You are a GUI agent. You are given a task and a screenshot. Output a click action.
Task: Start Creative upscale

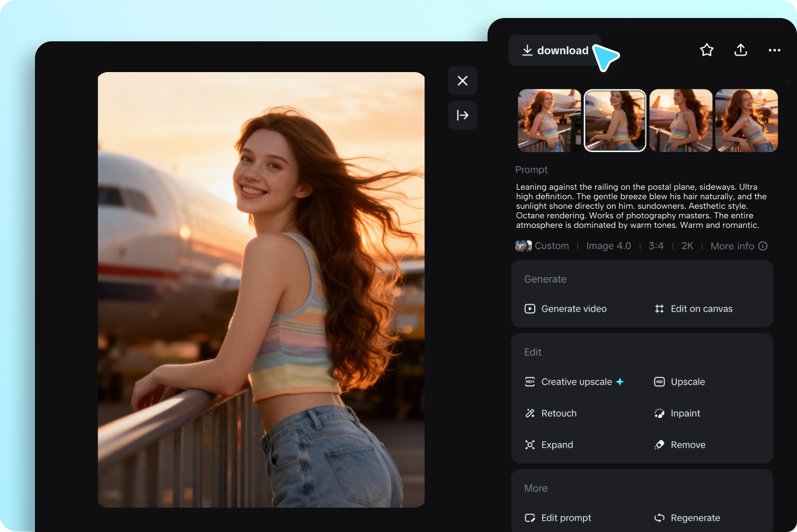(x=574, y=382)
